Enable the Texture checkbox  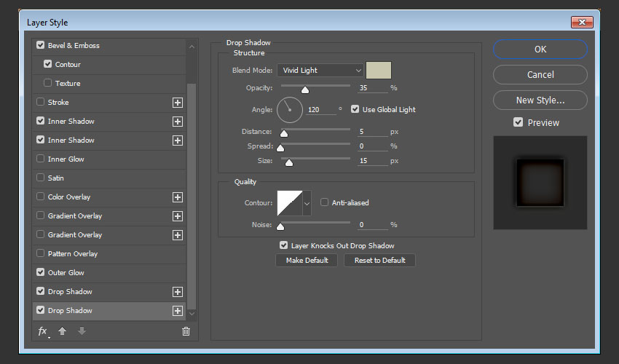pyautogui.click(x=48, y=83)
